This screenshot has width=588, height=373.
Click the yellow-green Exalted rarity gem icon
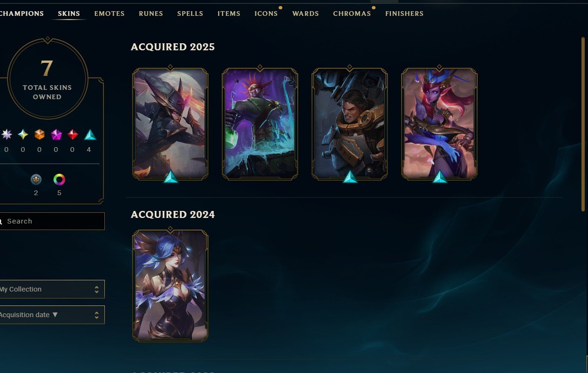(x=23, y=135)
